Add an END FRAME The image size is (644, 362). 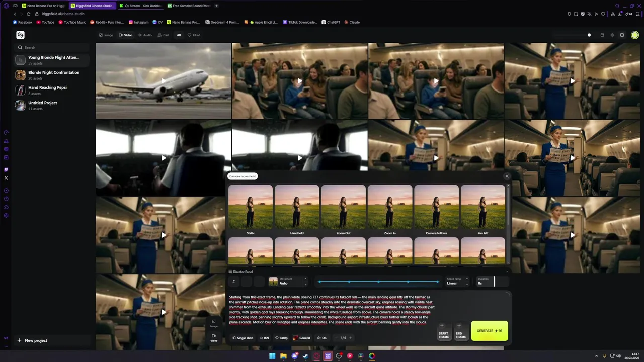[x=460, y=331]
